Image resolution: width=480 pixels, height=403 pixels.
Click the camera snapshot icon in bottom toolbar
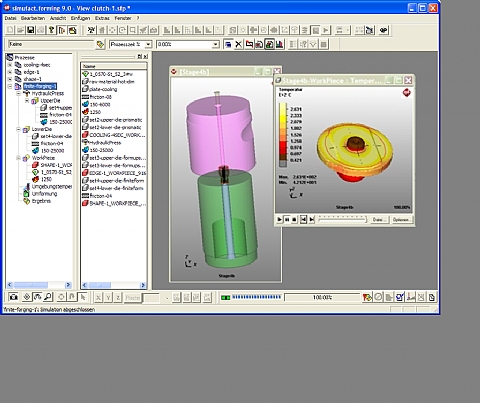13,297
